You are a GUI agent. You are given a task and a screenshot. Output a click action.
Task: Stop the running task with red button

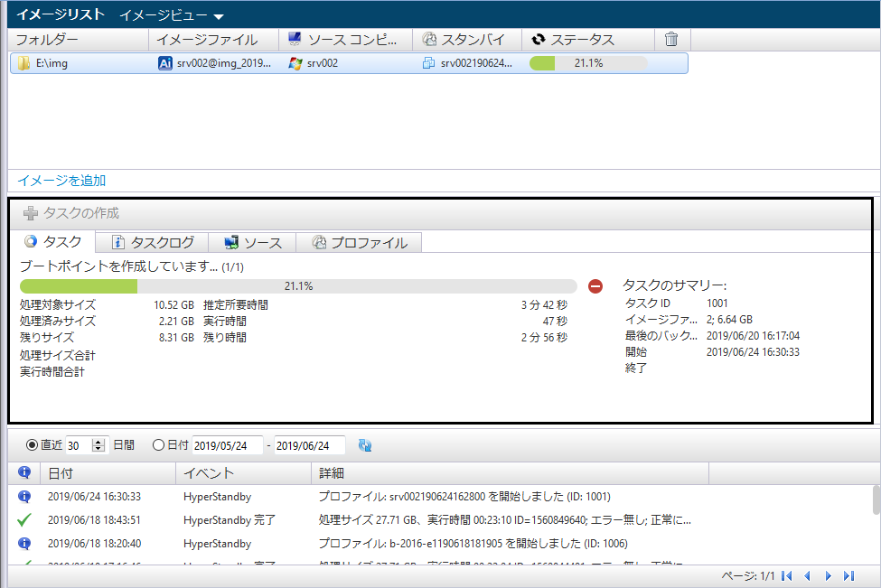[595, 286]
